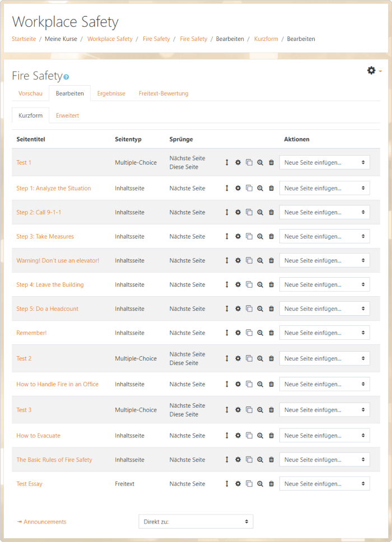Duplicate the Step 5: Do a Headcount page
The height and width of the screenshot is (542, 392).
(249, 309)
